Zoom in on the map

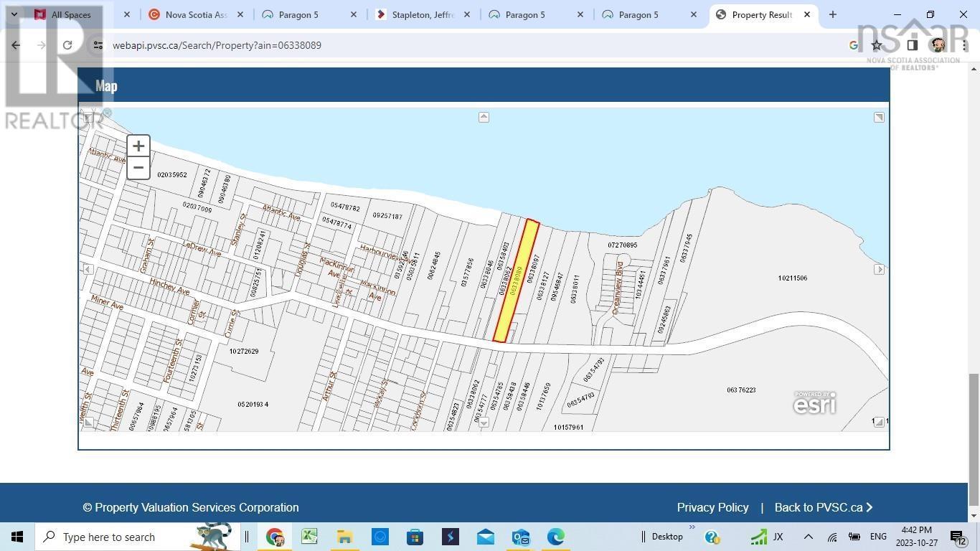pyautogui.click(x=138, y=146)
